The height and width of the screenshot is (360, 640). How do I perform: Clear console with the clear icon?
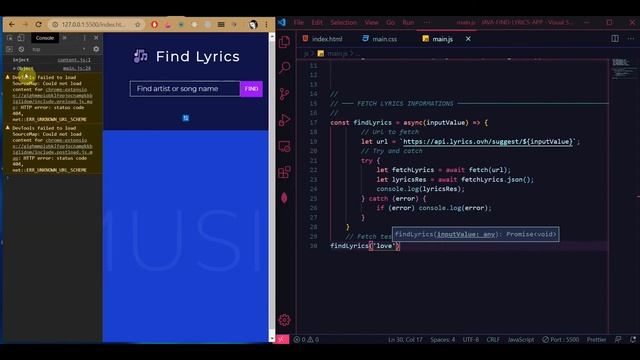[21, 49]
